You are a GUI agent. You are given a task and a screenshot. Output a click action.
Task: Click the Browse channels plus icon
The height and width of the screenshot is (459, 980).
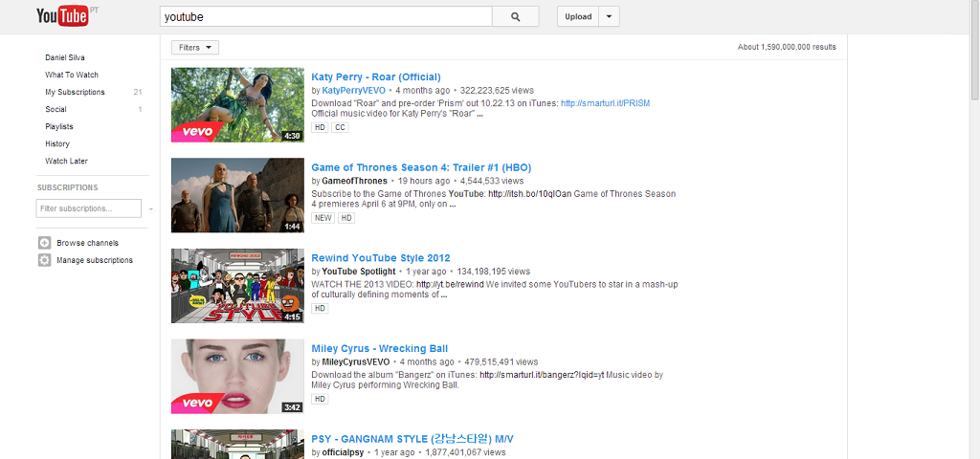[x=44, y=243]
